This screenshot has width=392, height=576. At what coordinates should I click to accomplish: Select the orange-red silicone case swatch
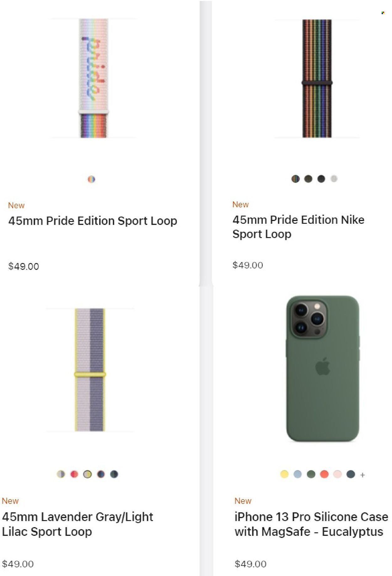point(324,474)
